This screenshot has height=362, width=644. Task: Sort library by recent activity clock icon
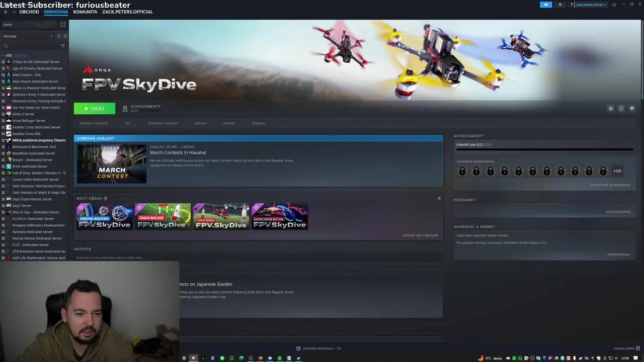(x=59, y=36)
